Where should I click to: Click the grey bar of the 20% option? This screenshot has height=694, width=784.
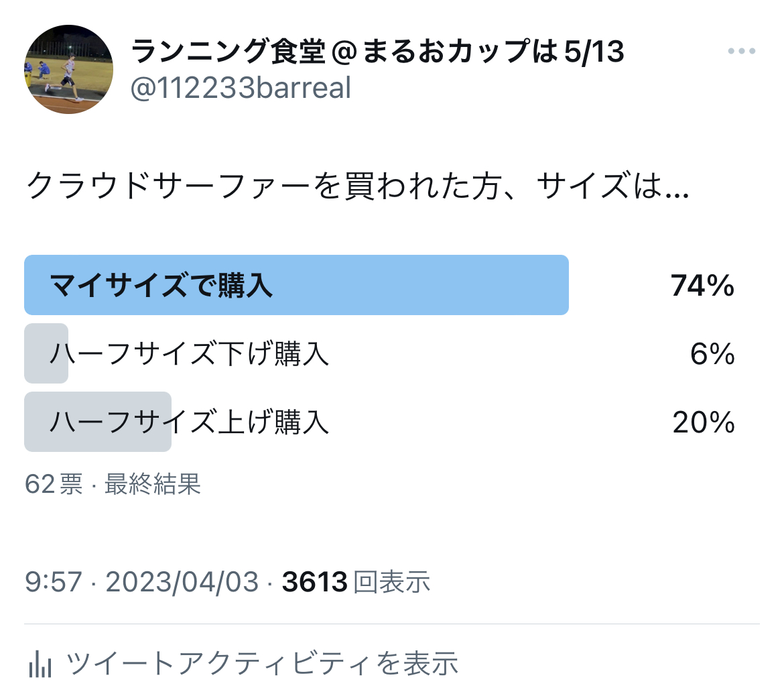40,422
